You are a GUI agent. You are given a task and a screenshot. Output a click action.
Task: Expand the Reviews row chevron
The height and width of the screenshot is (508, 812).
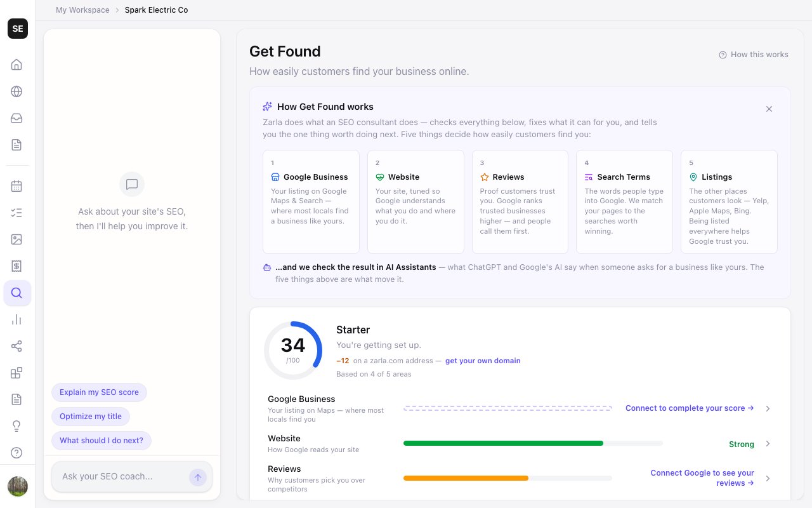pos(768,478)
